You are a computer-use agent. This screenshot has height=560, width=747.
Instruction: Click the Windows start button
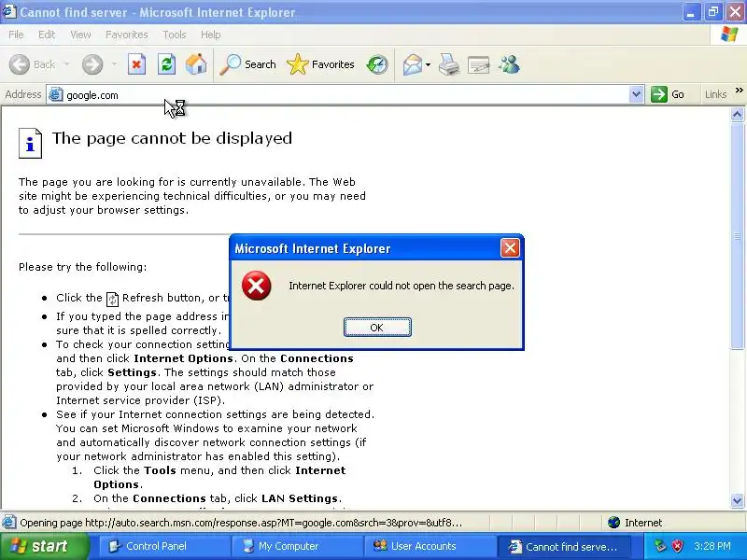click(44, 546)
